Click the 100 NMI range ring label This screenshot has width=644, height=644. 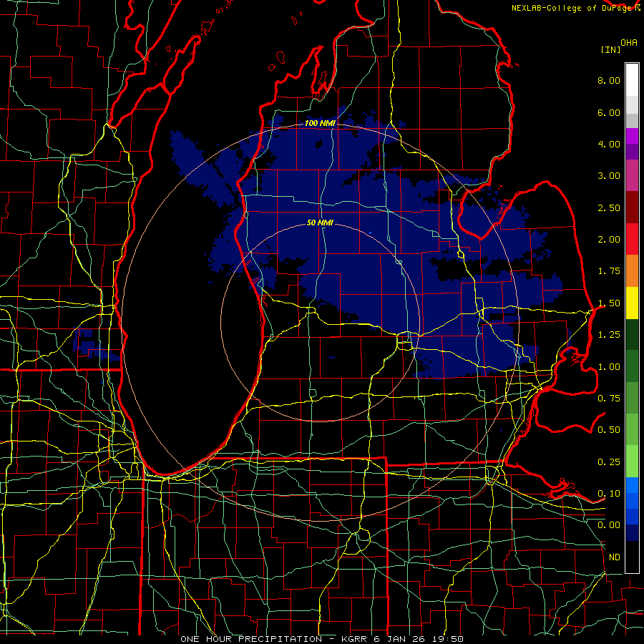[x=320, y=123]
